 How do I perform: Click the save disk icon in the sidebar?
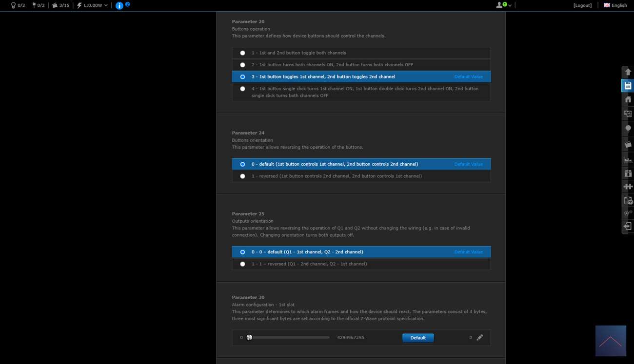point(628,86)
